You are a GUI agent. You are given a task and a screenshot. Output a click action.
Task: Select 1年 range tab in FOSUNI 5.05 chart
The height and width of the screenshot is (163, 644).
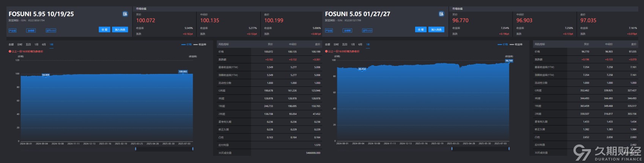pyautogui.click(x=368, y=44)
